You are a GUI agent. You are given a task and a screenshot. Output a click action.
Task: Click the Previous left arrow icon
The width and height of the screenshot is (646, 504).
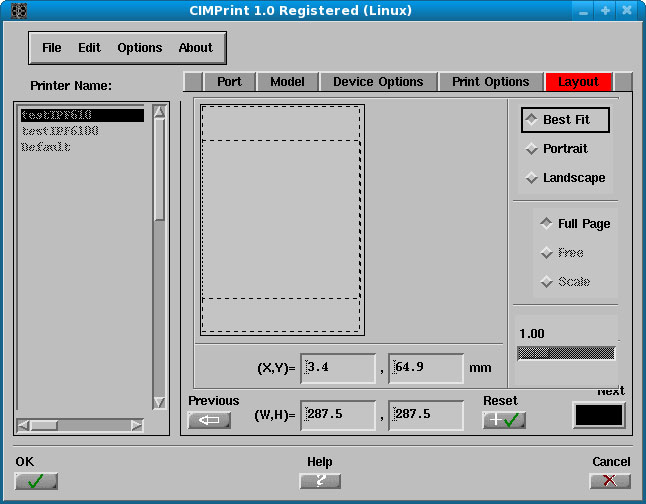[209, 420]
